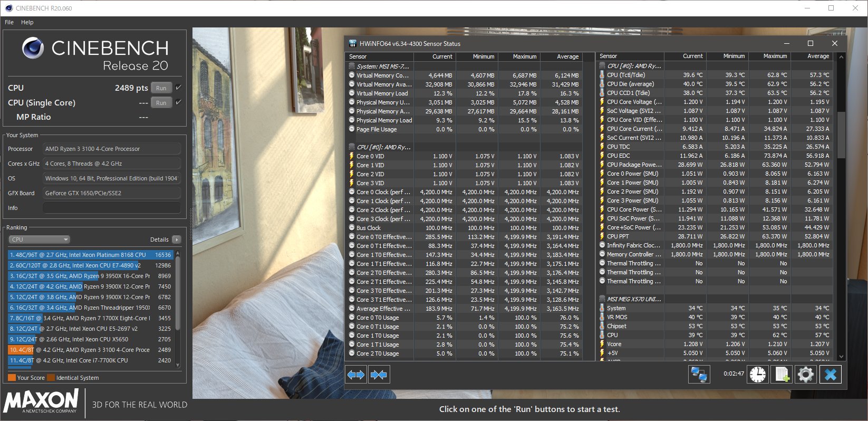
Task: Open the File menu
Action: point(9,22)
